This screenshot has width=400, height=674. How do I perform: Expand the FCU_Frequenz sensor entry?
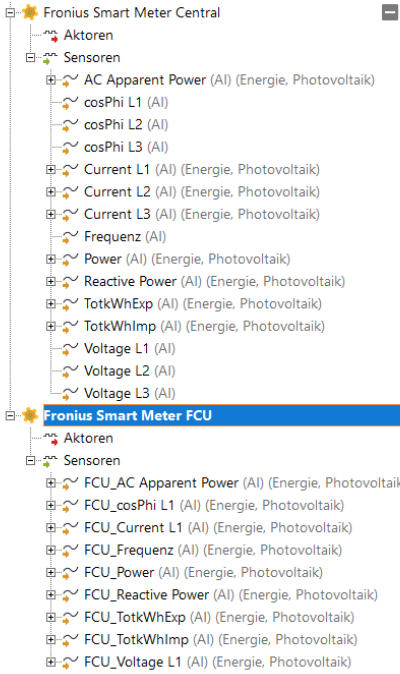(x=51, y=550)
